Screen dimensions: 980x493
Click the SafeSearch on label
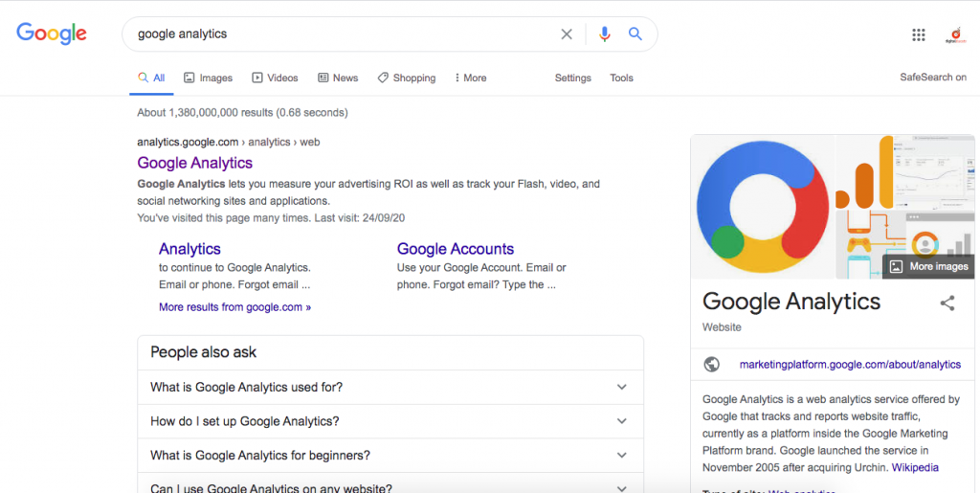coord(933,78)
